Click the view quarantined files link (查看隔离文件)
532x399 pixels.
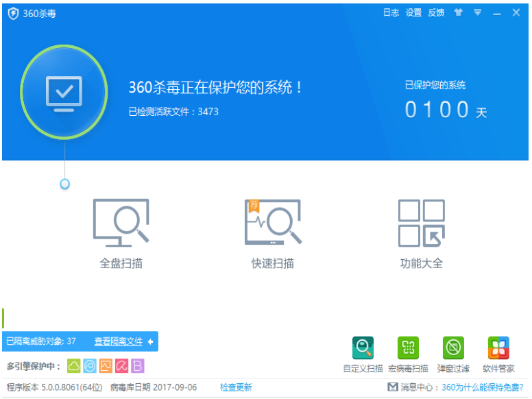[x=118, y=341]
